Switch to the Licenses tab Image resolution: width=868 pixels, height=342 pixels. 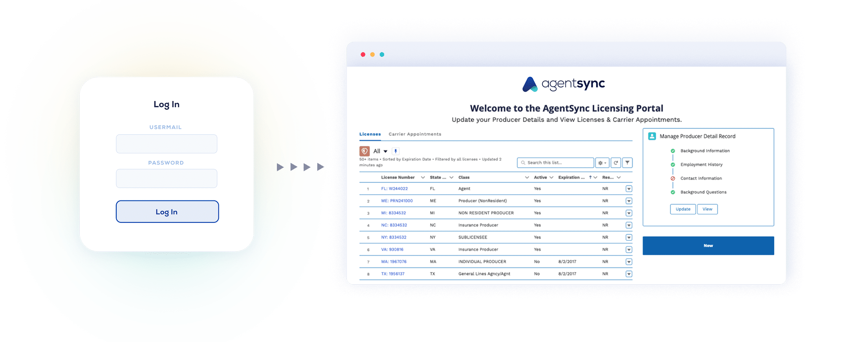(x=370, y=134)
